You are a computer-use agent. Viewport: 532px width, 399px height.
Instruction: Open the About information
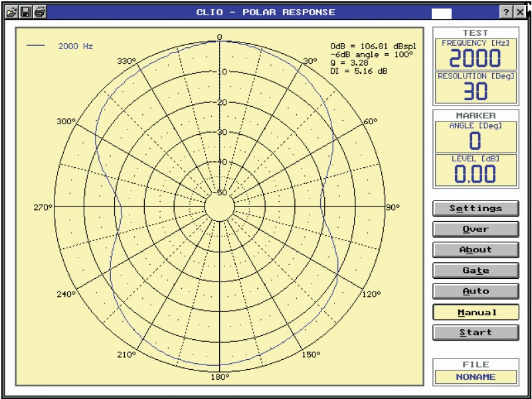tap(476, 250)
